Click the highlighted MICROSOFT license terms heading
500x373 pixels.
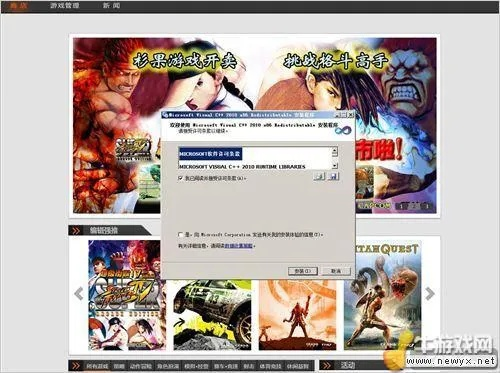[x=210, y=154]
